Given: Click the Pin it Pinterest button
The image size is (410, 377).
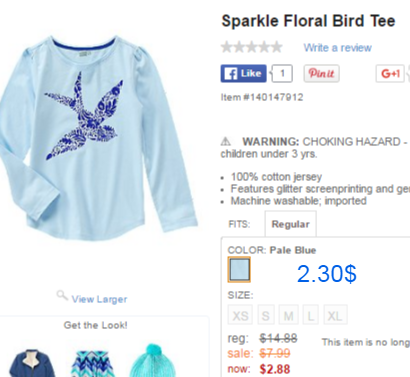Looking at the screenshot, I should point(321,73).
